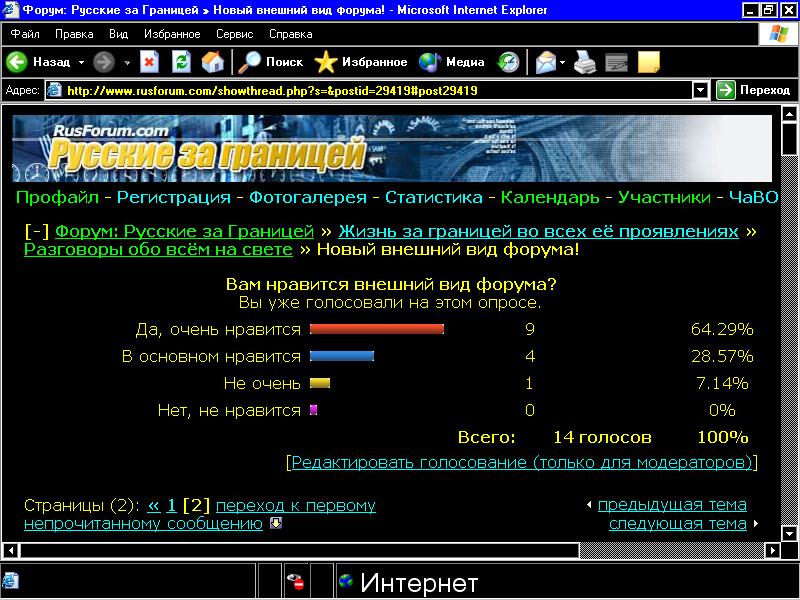The image size is (800, 600).
Task: Open the Back button history dropdown arrow
Action: tap(81, 62)
